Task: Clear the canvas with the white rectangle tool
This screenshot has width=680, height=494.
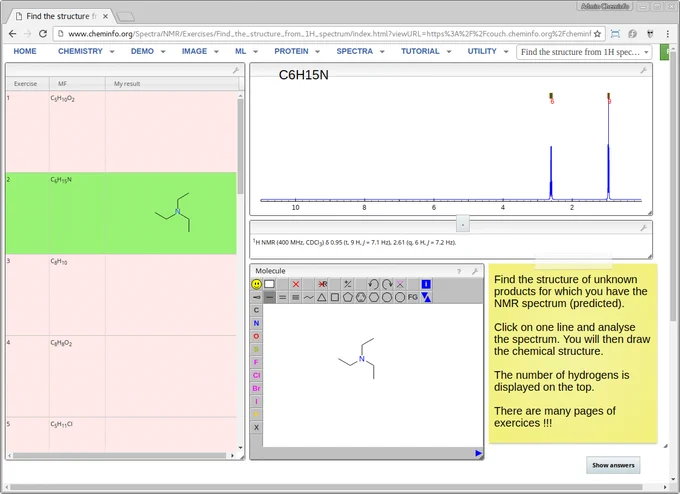Action: pyautogui.click(x=269, y=284)
